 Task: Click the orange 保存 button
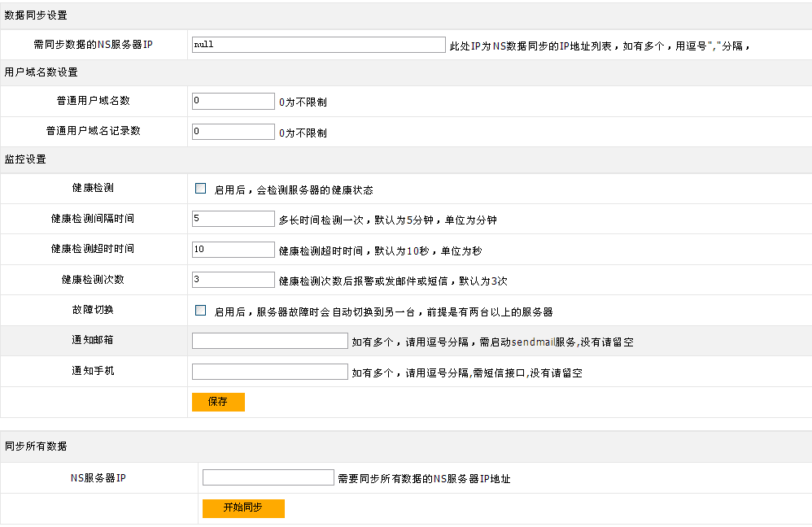click(x=218, y=402)
